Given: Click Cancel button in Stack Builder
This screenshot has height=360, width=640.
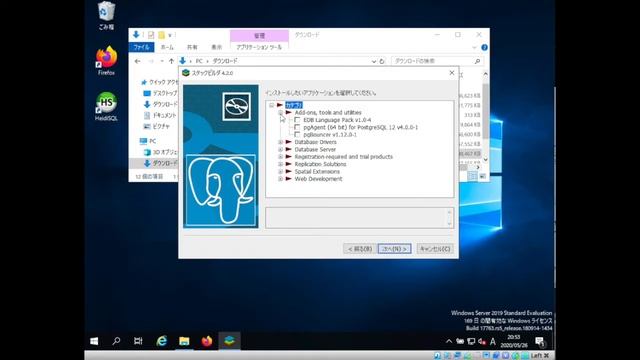Looking at the screenshot, I should point(435,249).
